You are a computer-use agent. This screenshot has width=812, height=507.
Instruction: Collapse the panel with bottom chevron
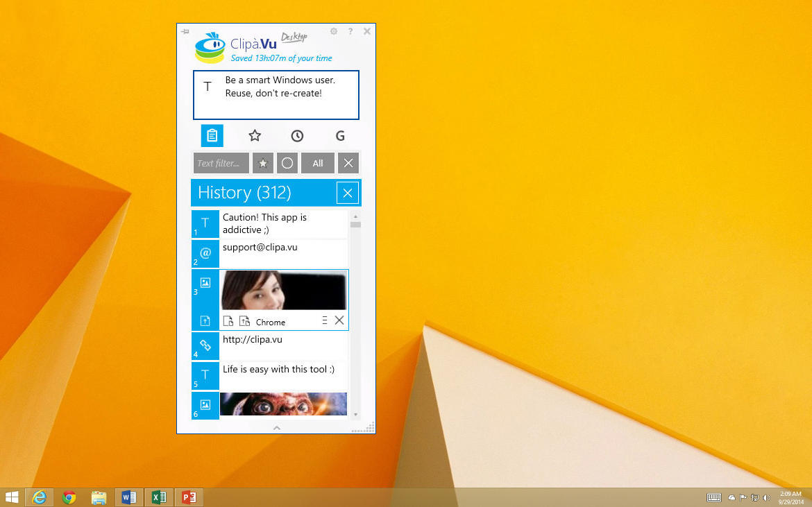pyautogui.click(x=276, y=428)
